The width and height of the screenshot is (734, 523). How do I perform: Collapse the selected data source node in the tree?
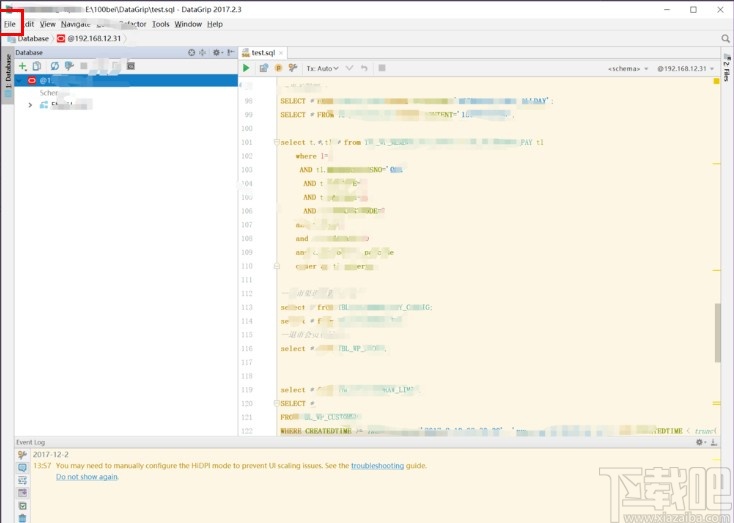pos(19,81)
